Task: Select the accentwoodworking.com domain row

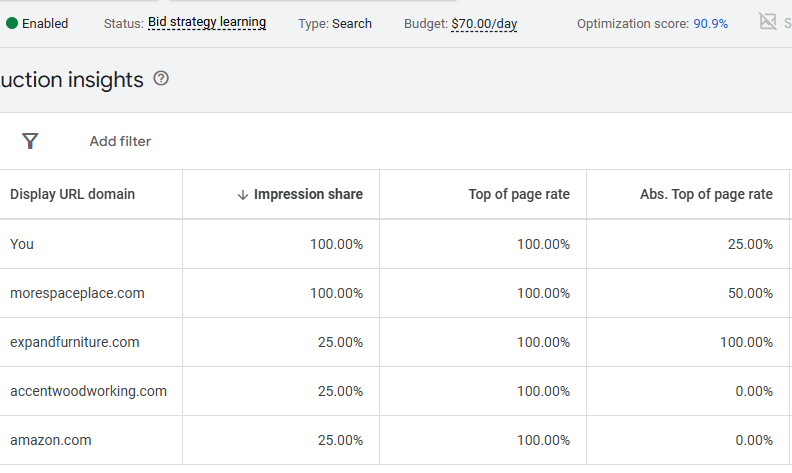Action: point(88,391)
